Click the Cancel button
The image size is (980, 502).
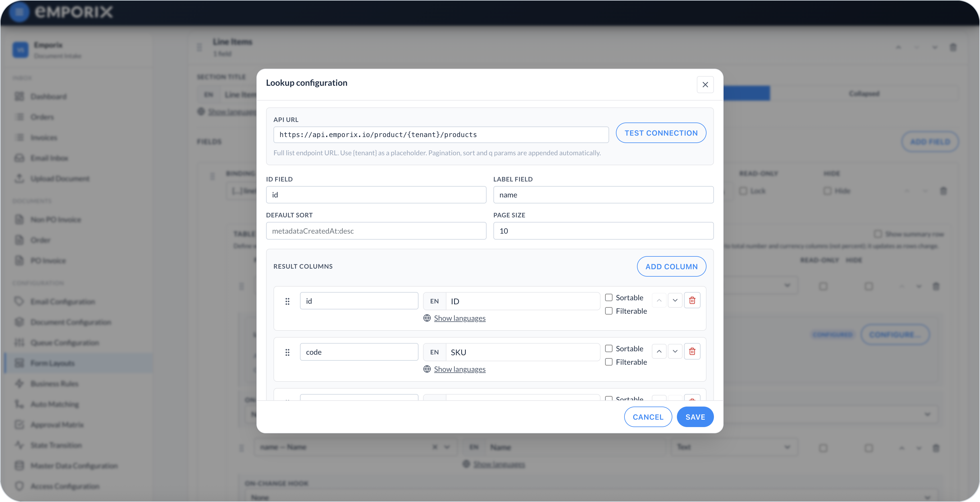coord(648,417)
